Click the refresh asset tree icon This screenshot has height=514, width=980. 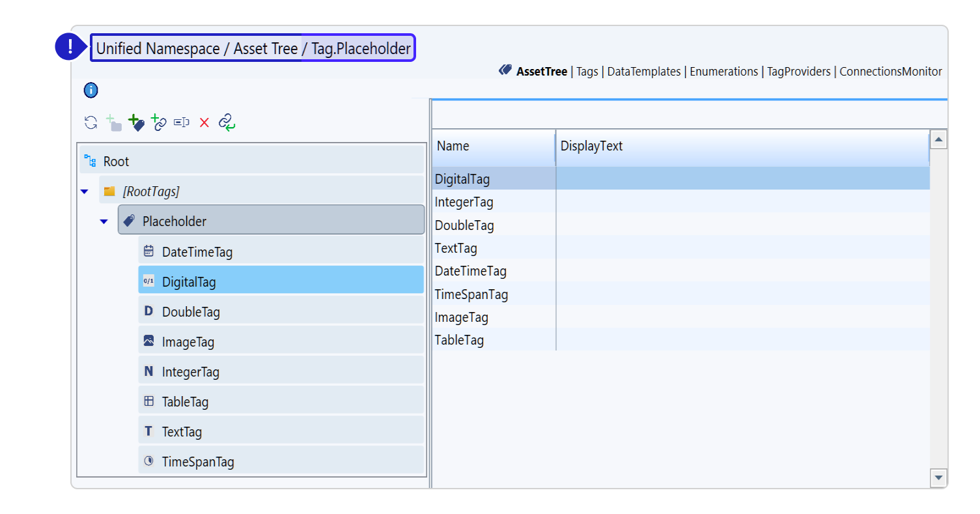(91, 122)
